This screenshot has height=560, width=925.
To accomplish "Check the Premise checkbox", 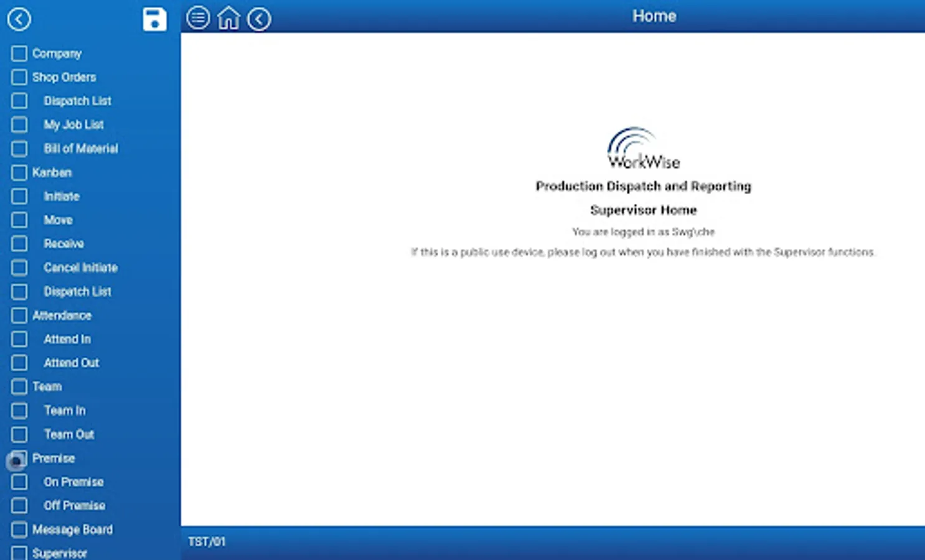I will tap(19, 459).
